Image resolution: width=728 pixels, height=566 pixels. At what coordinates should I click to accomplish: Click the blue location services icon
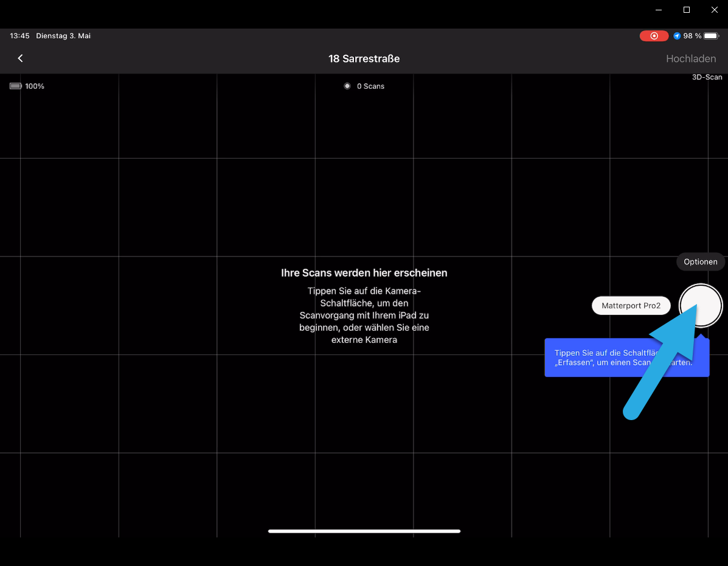[x=677, y=36]
